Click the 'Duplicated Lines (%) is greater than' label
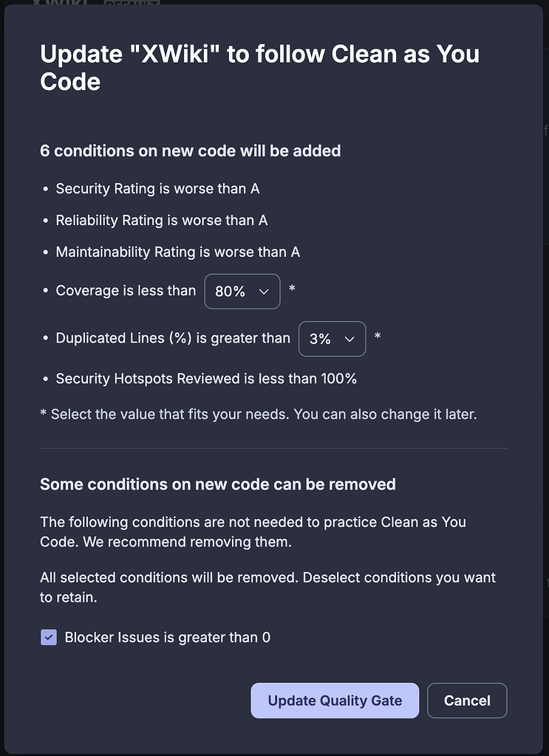Screen dimensions: 549x756 (x=173, y=338)
